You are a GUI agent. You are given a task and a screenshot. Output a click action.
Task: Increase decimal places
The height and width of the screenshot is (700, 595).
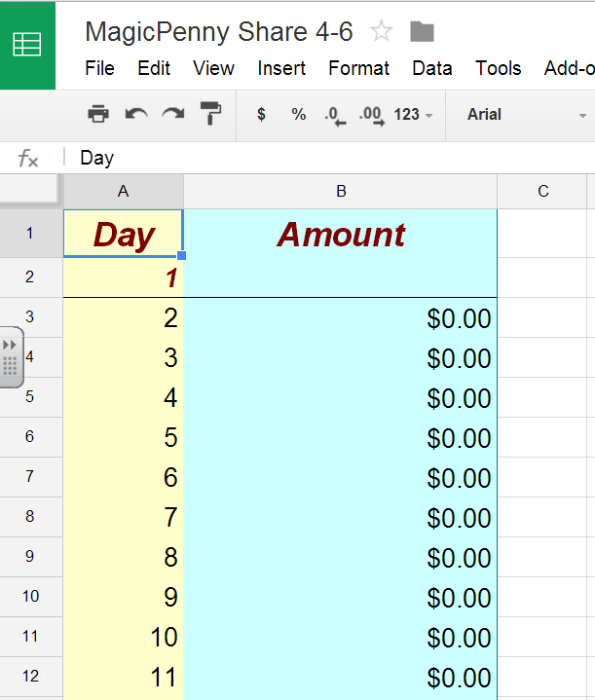coord(372,115)
